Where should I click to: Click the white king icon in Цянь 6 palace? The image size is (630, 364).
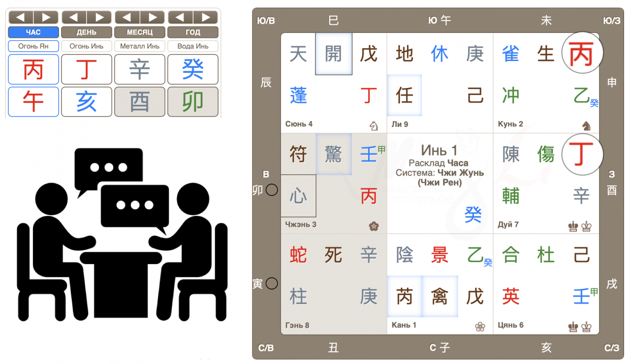tap(587, 327)
